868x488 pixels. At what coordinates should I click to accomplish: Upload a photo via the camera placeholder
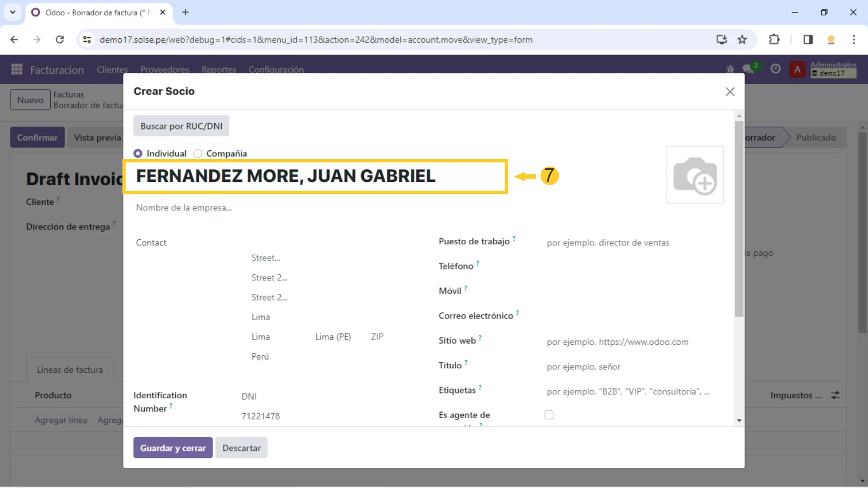point(695,175)
